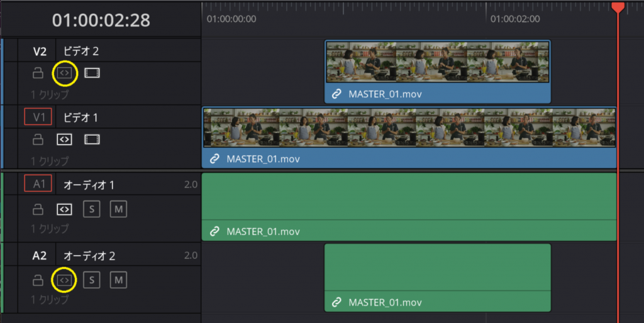Click the ビデオ 2 track name

[81, 52]
